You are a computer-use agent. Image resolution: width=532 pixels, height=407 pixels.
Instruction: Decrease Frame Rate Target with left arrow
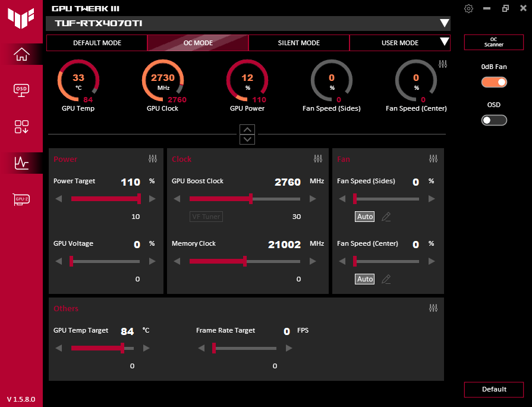click(201, 348)
